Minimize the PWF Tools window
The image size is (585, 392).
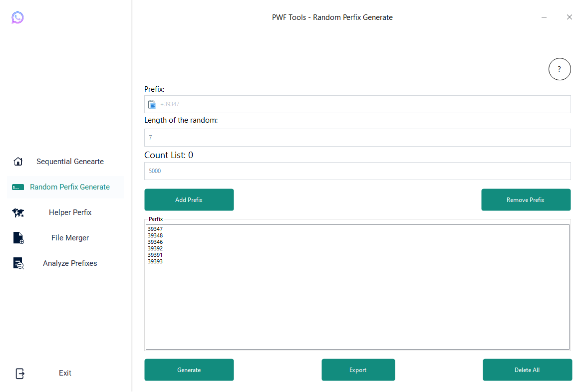point(544,17)
